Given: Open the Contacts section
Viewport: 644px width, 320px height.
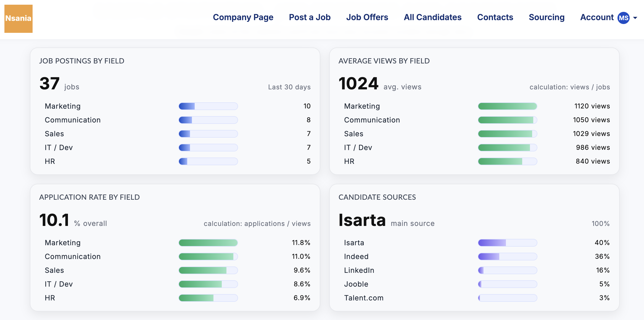Looking at the screenshot, I should (x=495, y=17).
